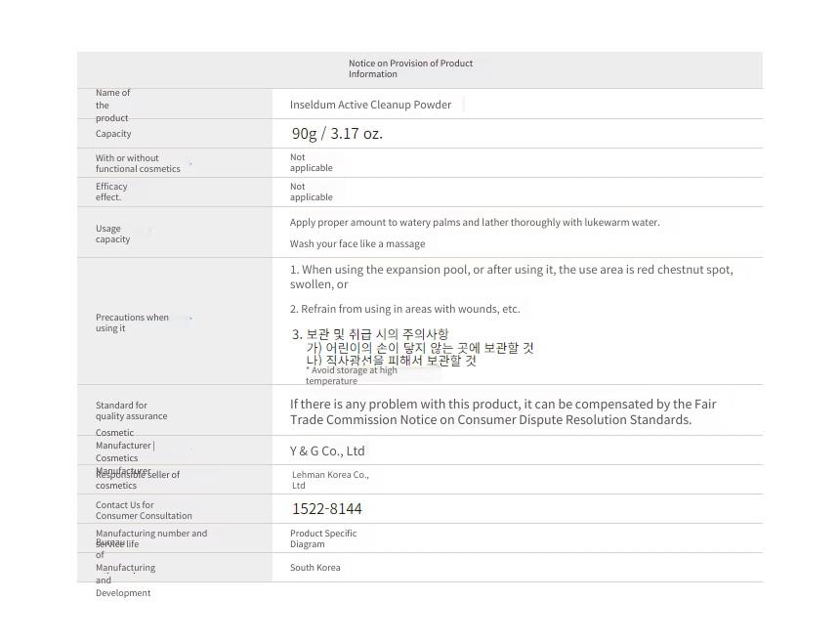Select the "Capacity" row label

point(113,134)
